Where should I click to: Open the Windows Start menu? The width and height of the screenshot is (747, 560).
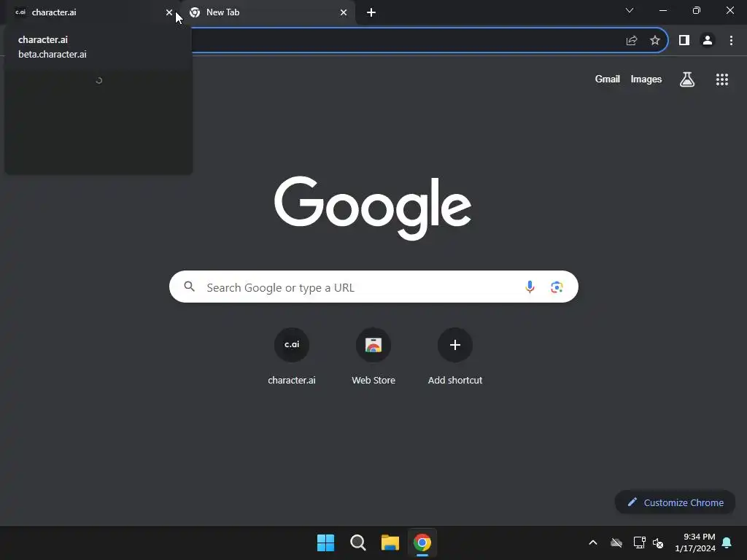[326, 542]
